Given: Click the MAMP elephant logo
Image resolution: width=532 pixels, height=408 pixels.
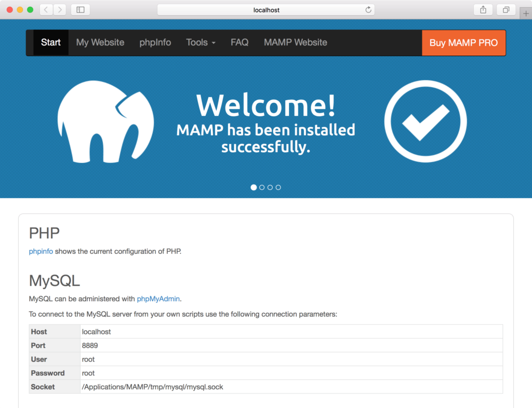Looking at the screenshot, I should pos(105,122).
